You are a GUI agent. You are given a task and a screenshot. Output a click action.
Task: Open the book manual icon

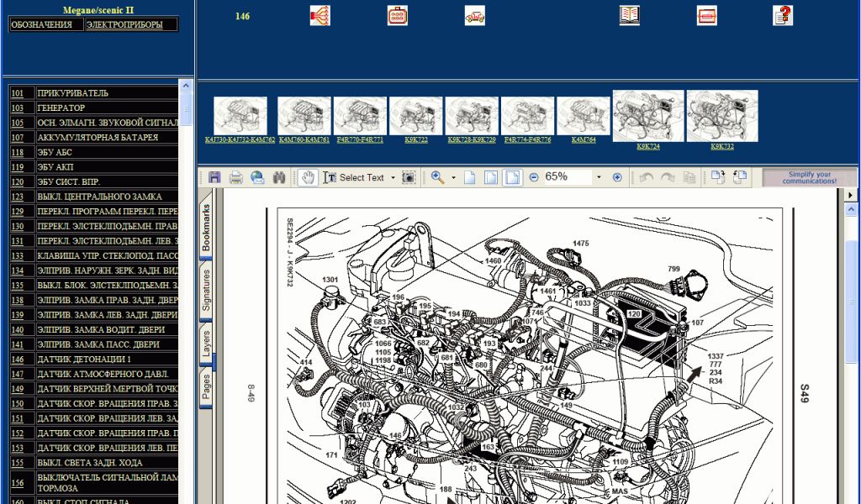point(629,15)
